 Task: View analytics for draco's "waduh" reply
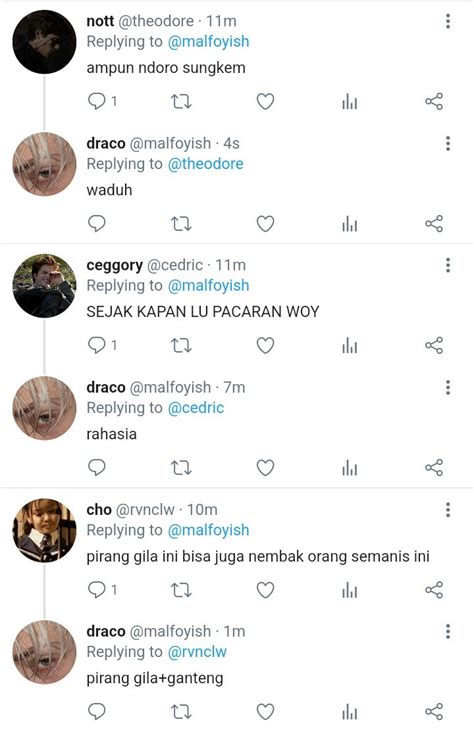[x=350, y=224]
